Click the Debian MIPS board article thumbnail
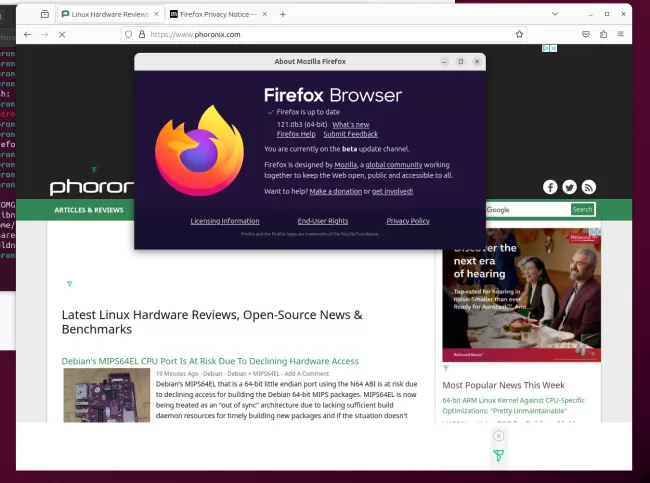The image size is (650, 483). point(107,395)
